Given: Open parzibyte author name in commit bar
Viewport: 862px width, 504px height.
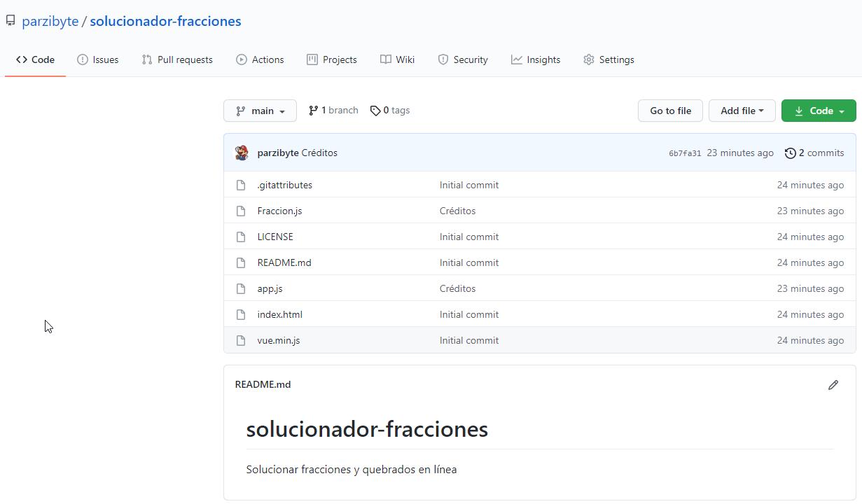Looking at the screenshot, I should [278, 153].
